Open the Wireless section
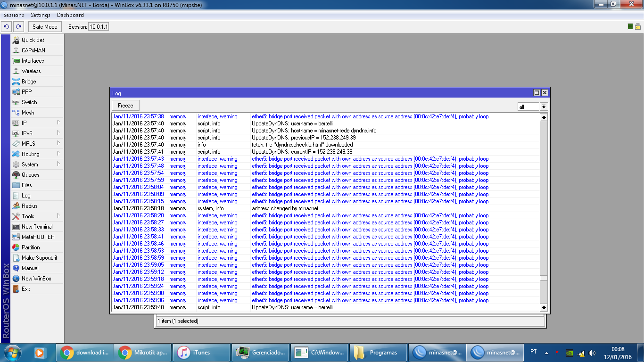This screenshot has width=644, height=362. click(x=37, y=71)
